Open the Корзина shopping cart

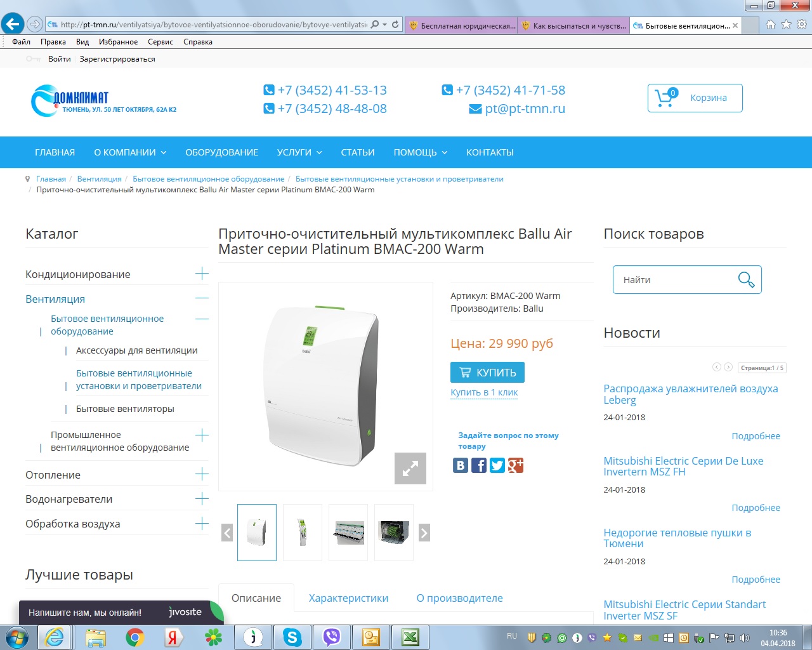pyautogui.click(x=695, y=98)
